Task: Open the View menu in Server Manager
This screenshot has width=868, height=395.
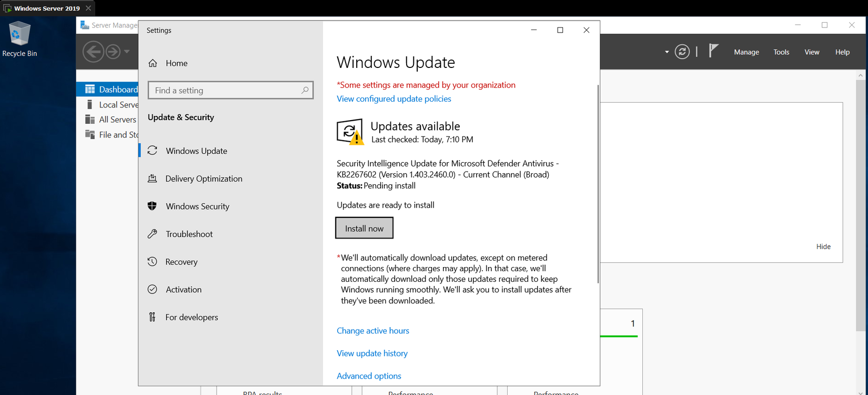Action: [812, 52]
